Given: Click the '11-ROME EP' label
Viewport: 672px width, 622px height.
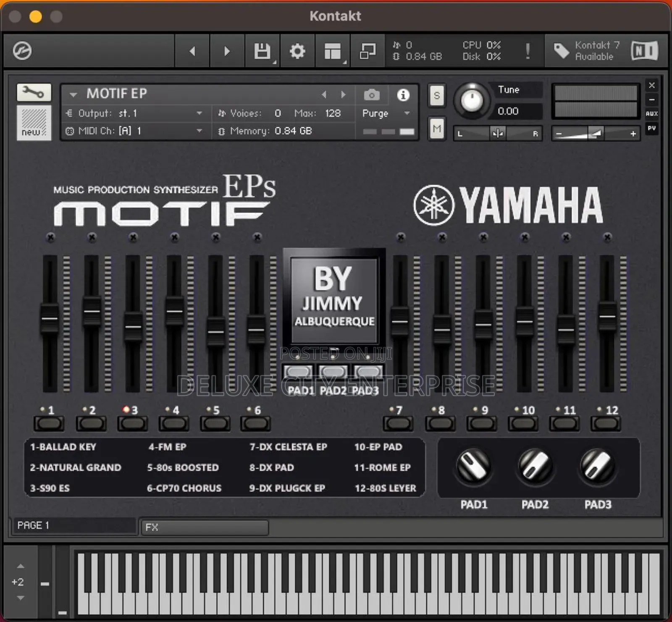Looking at the screenshot, I should point(382,467).
